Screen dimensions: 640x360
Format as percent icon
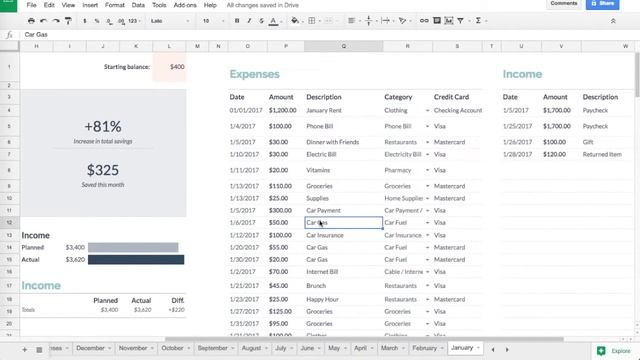point(97,20)
